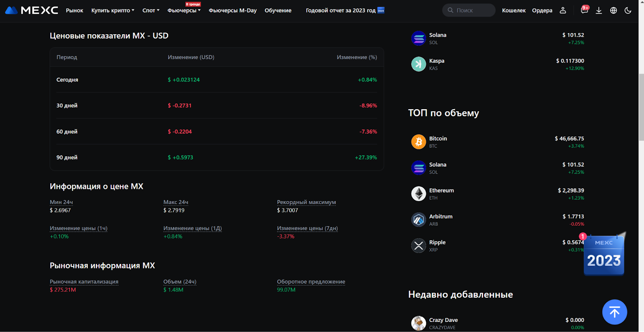Image resolution: width=644 pixels, height=332 pixels.
Task: Click the Изменение (USD) column header
Action: coord(191,57)
